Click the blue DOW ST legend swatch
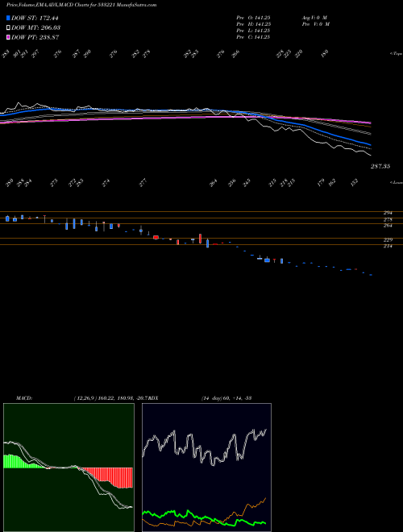Image resolution: width=403 pixels, height=532 pixels. pyautogui.click(x=9, y=18)
